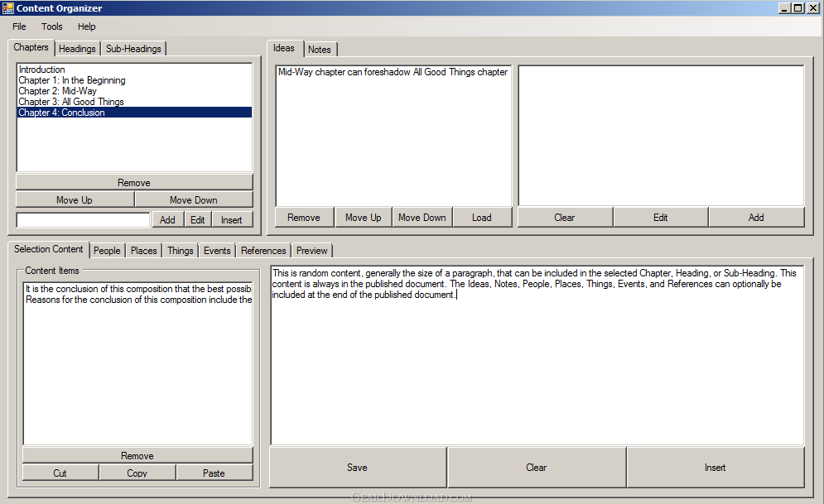Select content item starting 'Reasons for the conclusion'

(138, 300)
